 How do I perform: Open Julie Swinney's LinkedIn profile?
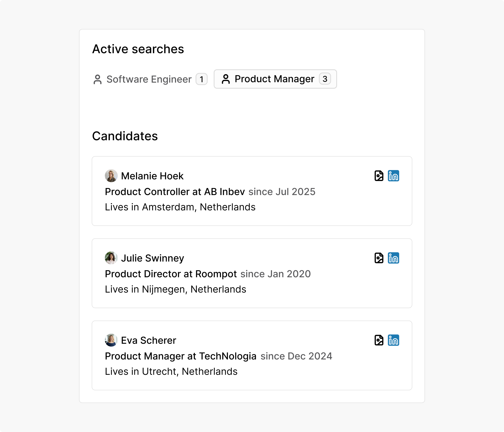tap(394, 258)
